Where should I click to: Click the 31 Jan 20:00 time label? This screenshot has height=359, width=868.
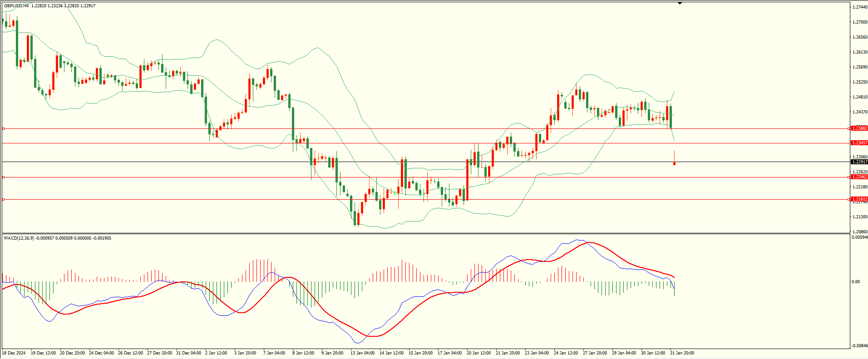coord(682,353)
